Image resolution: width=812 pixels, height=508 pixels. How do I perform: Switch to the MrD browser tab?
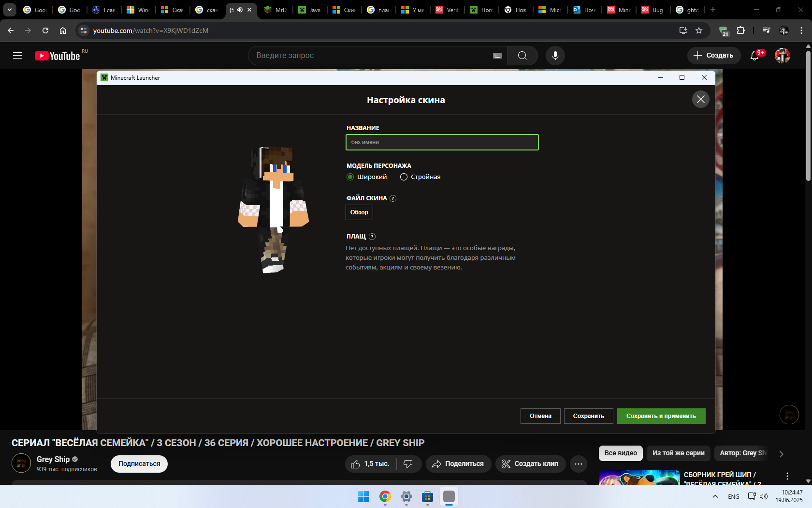click(x=275, y=10)
